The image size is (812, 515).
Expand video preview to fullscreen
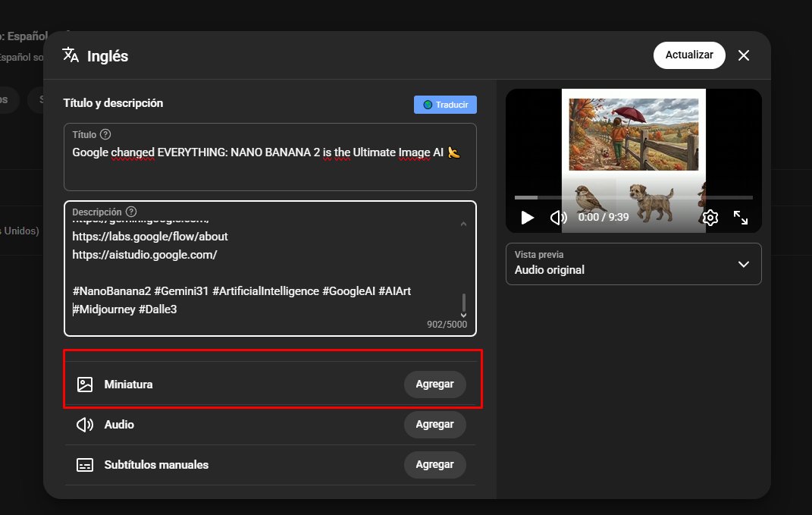coord(741,218)
